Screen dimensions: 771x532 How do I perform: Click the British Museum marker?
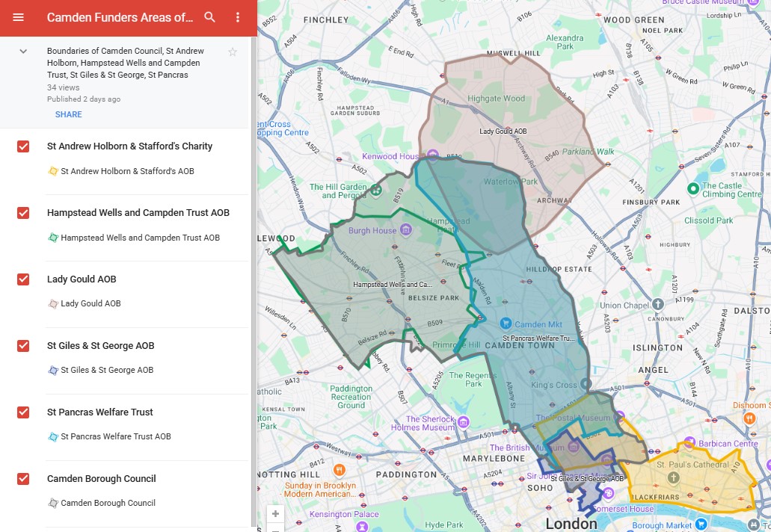click(574, 447)
